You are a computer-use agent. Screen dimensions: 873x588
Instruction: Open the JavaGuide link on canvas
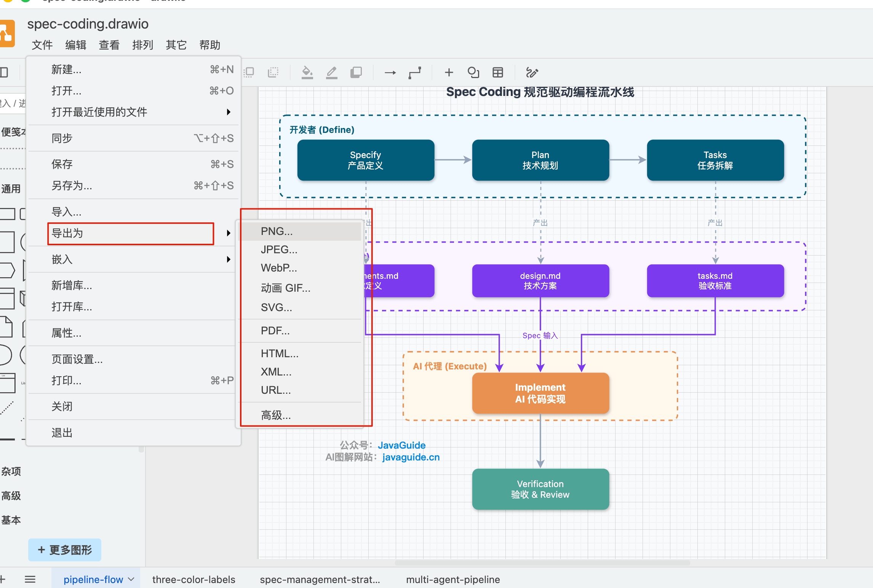[401, 445]
